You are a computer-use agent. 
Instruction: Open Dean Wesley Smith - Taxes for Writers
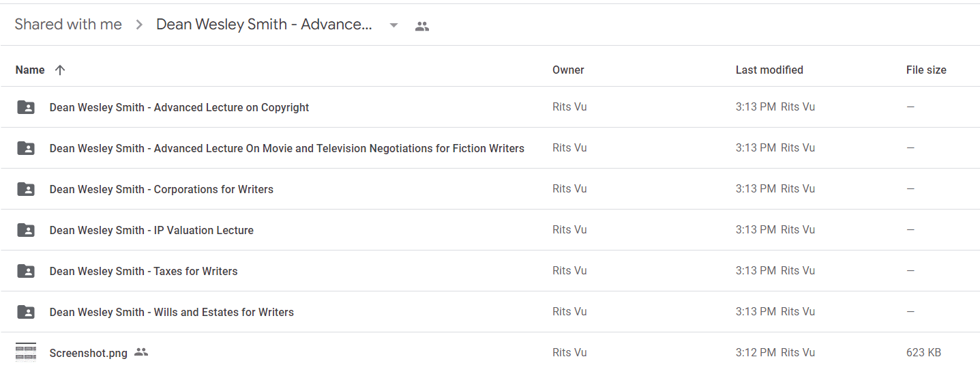click(143, 271)
